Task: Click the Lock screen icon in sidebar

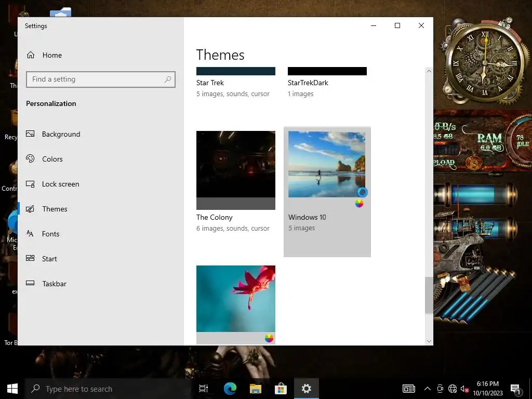Action: (x=30, y=184)
